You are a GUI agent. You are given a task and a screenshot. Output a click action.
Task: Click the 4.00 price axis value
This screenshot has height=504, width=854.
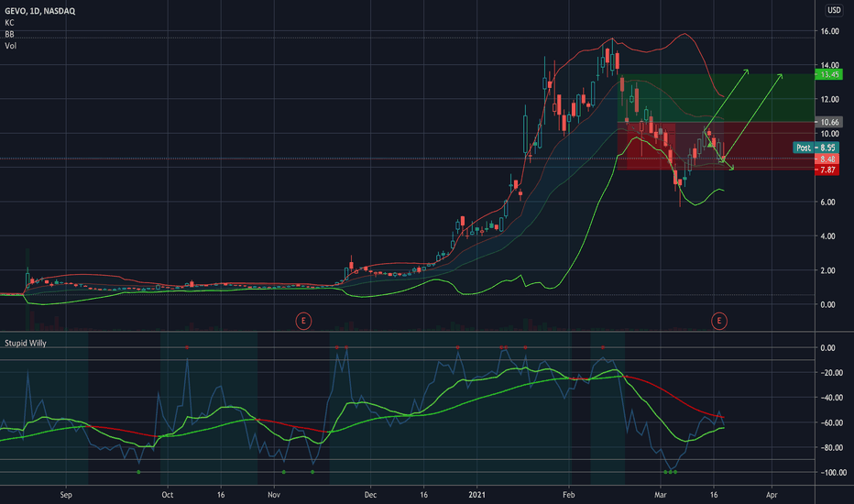tap(827, 236)
